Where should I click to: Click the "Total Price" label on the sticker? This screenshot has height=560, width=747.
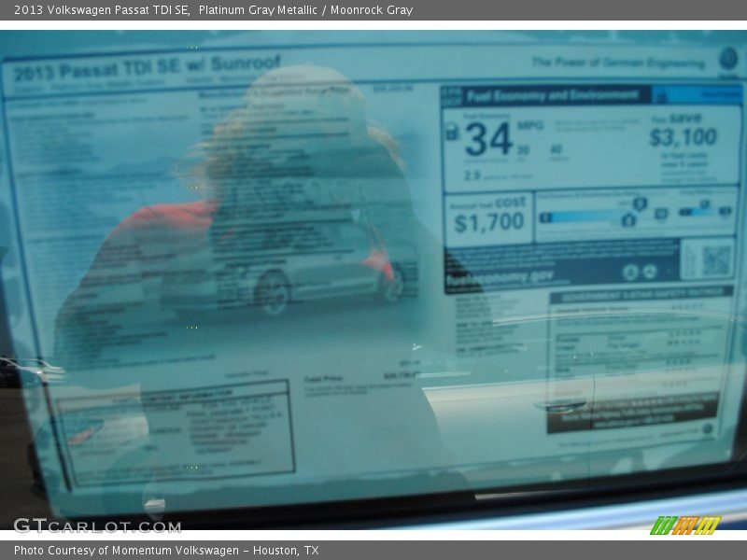(x=323, y=379)
